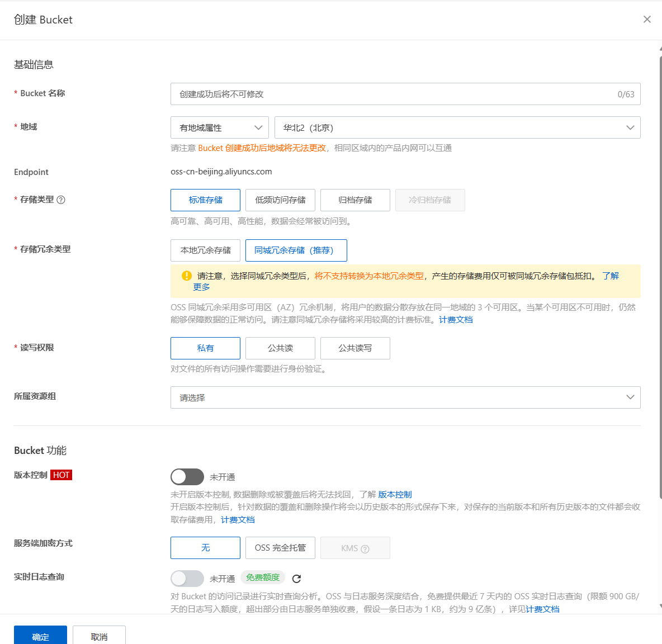662x644 pixels.
Task: Open the 所属资源组 请选择 dropdown
Action: tap(405, 397)
